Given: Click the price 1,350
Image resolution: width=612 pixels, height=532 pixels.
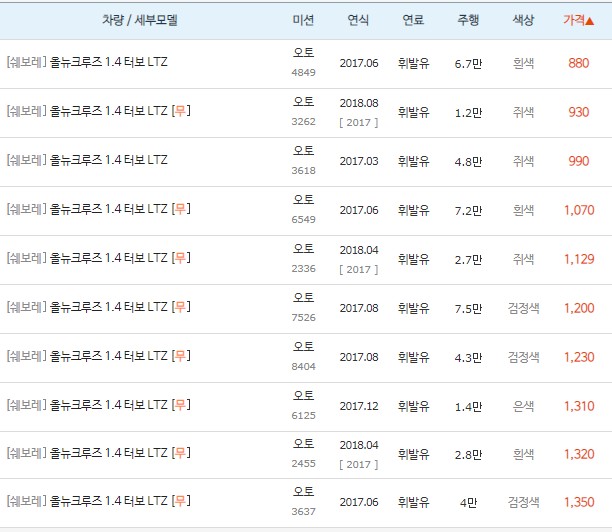Looking at the screenshot, I should 579,502.
